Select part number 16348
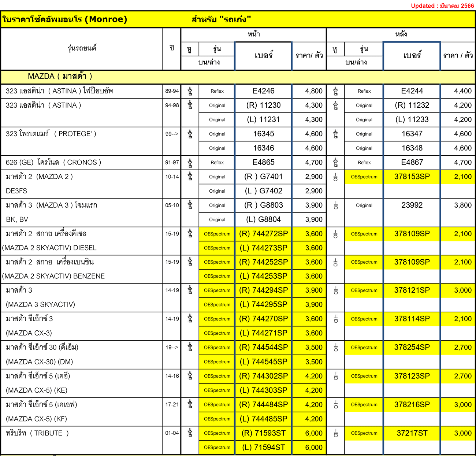 (412, 148)
